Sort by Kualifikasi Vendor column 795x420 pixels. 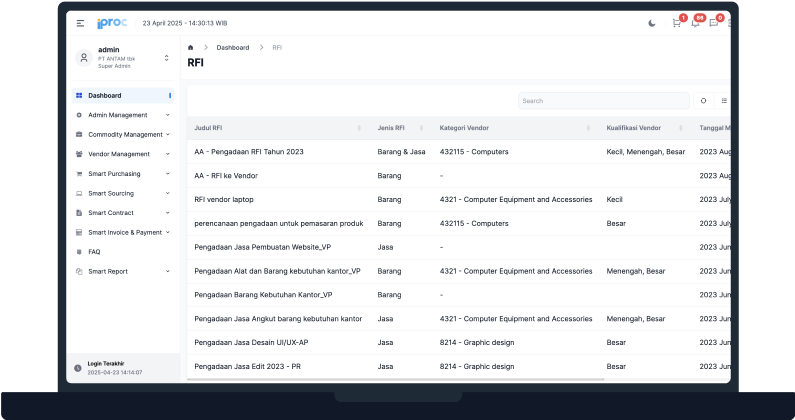click(x=681, y=128)
